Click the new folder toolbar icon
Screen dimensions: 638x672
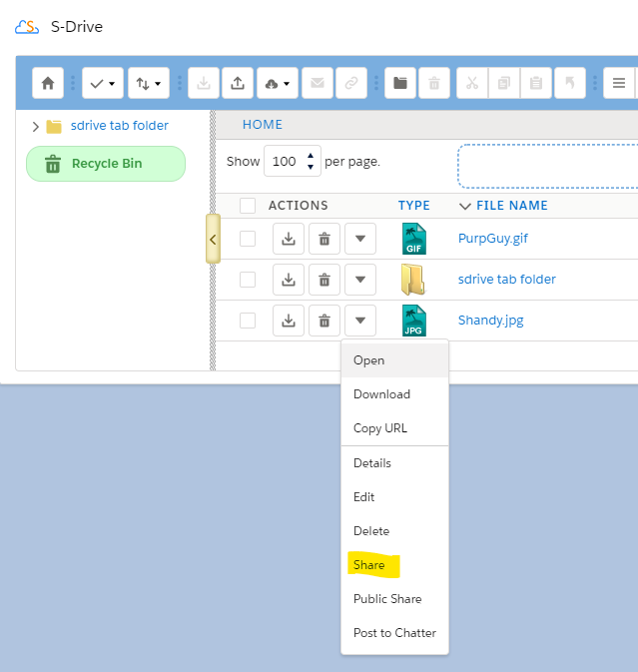[x=400, y=83]
